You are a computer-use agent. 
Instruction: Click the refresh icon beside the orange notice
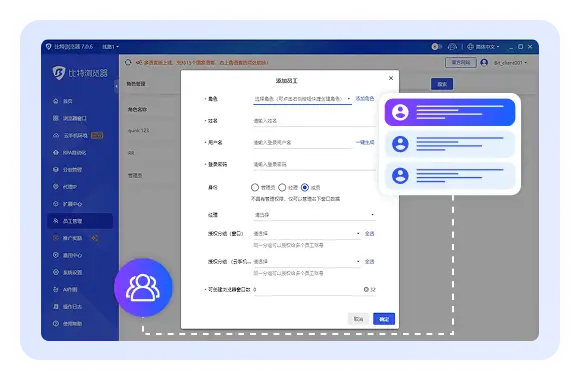(x=128, y=63)
